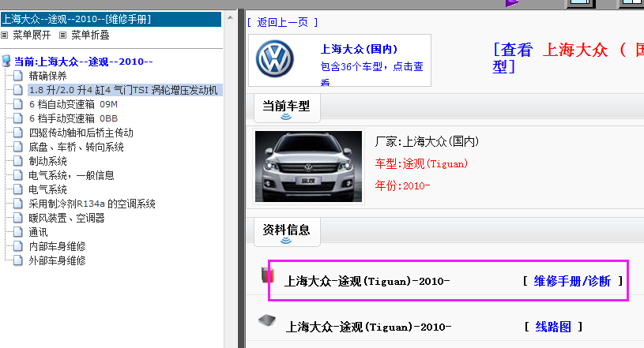Image resolution: width=644 pixels, height=348 pixels.
Task: Open the 线路图 link
Action: click(553, 327)
